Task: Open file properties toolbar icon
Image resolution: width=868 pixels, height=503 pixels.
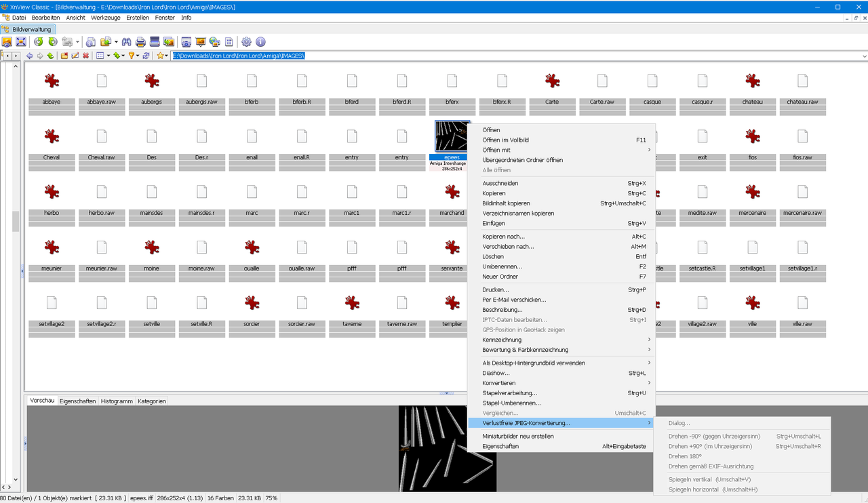Action: [90, 42]
